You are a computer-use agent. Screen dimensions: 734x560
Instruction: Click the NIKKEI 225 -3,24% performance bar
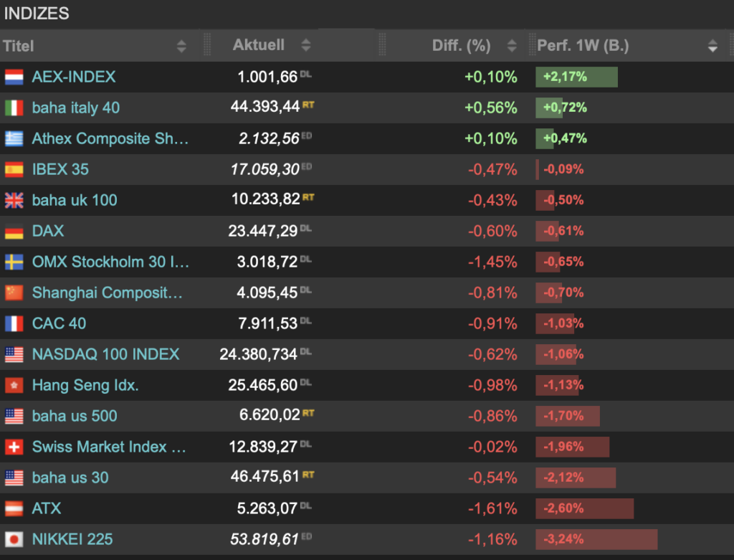(x=596, y=539)
